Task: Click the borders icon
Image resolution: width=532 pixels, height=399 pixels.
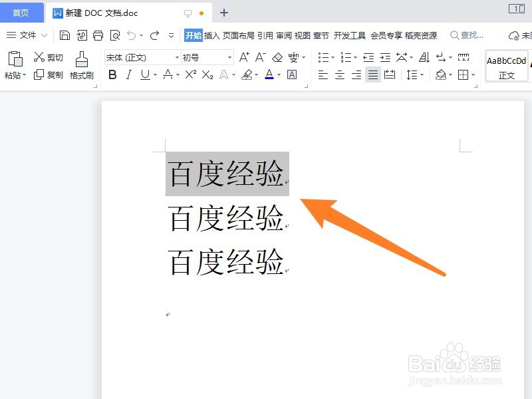Action: pyautogui.click(x=463, y=74)
